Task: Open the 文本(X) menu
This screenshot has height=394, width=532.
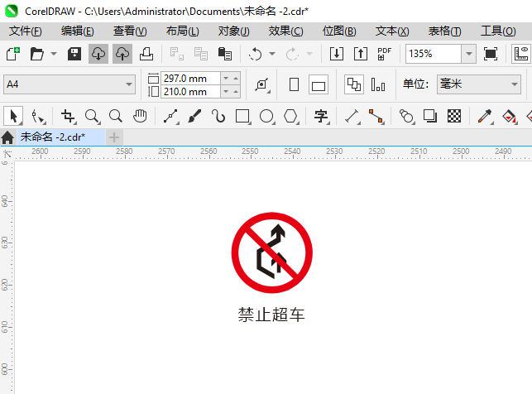Action: click(x=392, y=31)
